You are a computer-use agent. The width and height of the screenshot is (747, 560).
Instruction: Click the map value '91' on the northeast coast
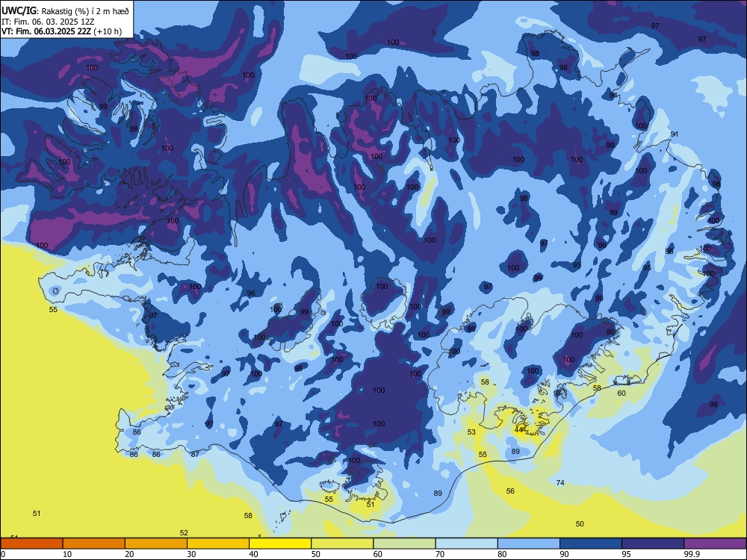click(675, 134)
